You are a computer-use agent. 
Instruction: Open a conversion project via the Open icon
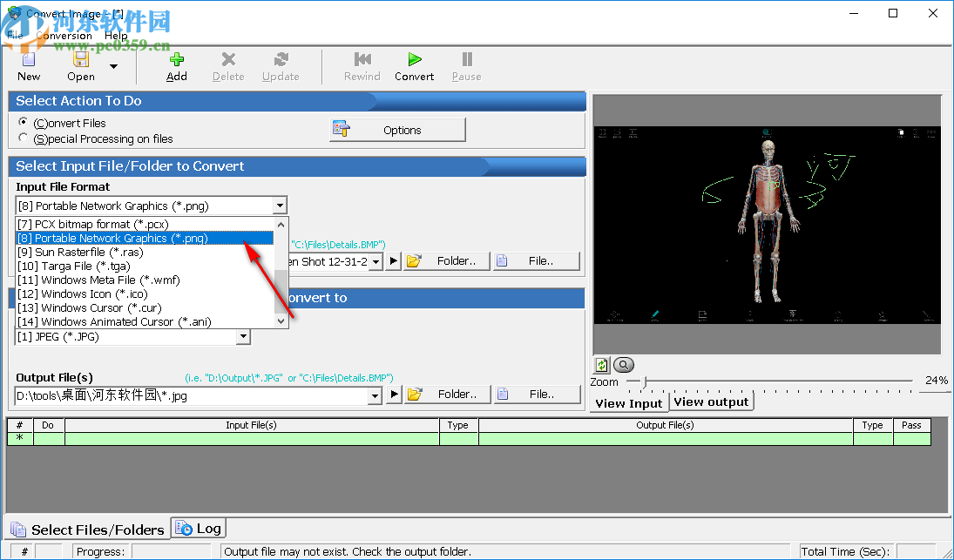pyautogui.click(x=79, y=61)
